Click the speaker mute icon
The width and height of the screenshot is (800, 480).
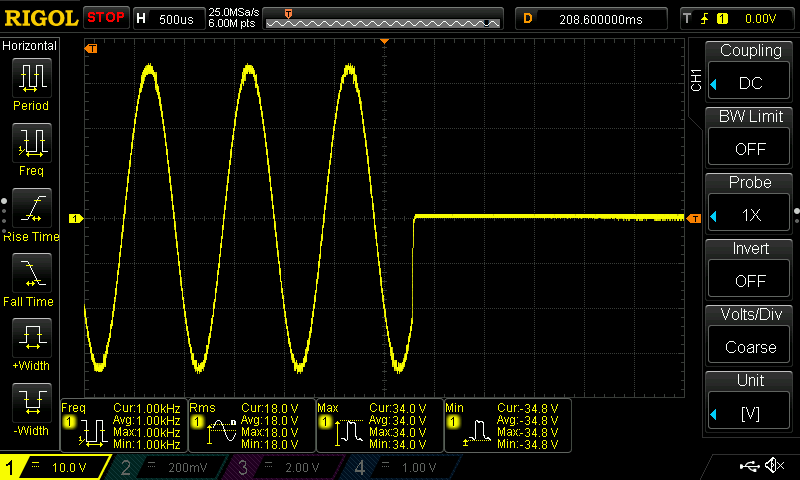(773, 466)
